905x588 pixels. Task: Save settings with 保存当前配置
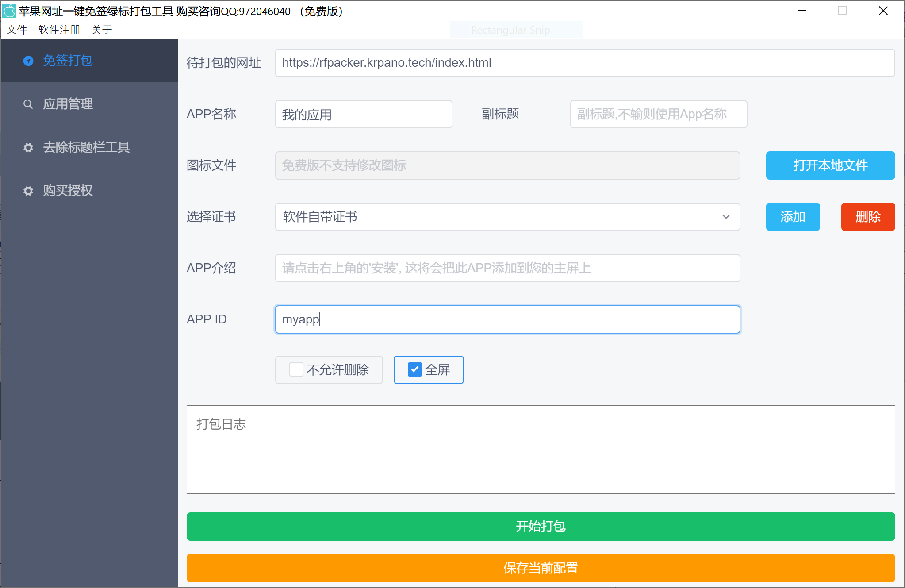(541, 568)
